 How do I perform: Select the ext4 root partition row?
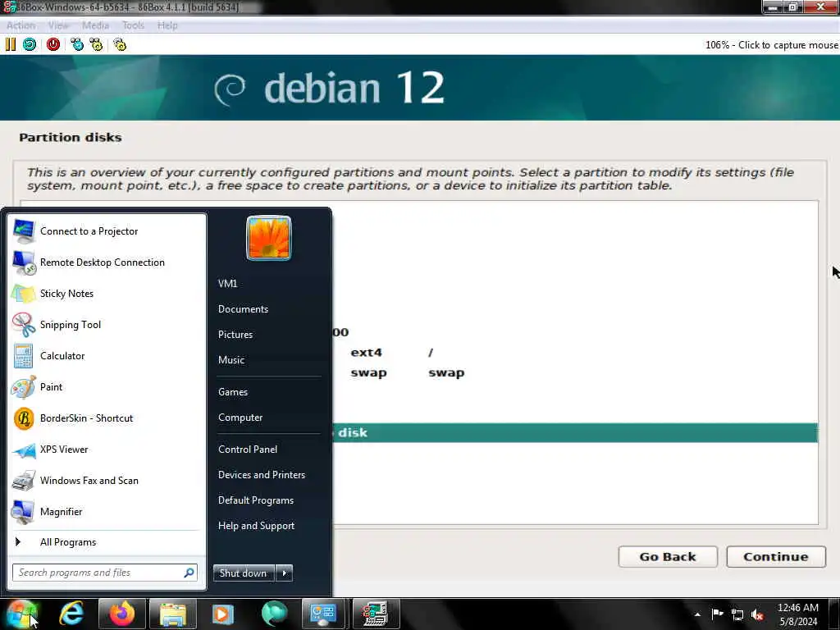click(x=575, y=353)
